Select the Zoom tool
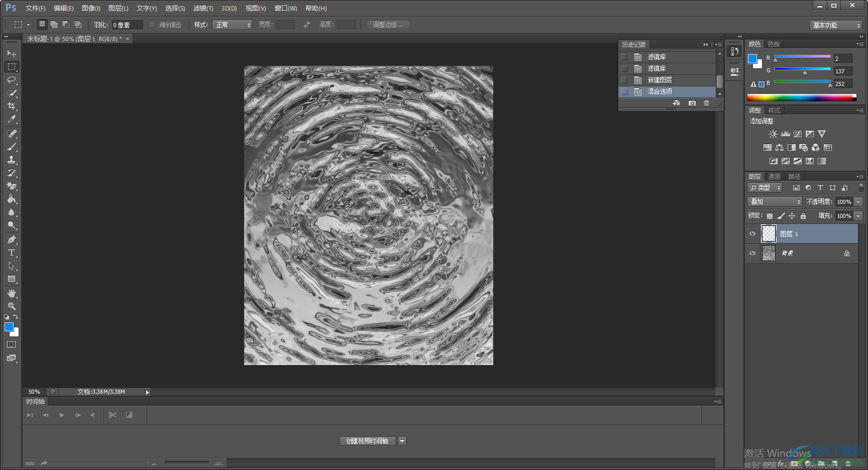Screen dimensions: 868x470 pos(12,306)
